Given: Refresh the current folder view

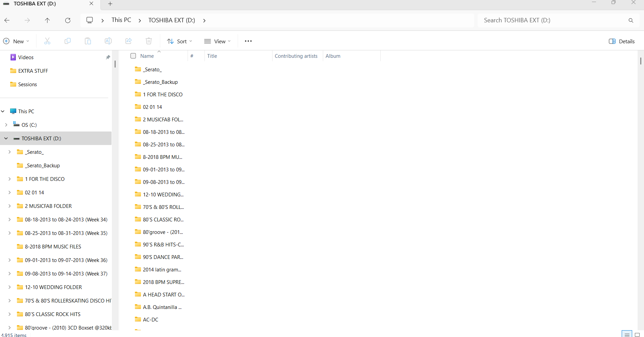Looking at the screenshot, I should coord(68,21).
